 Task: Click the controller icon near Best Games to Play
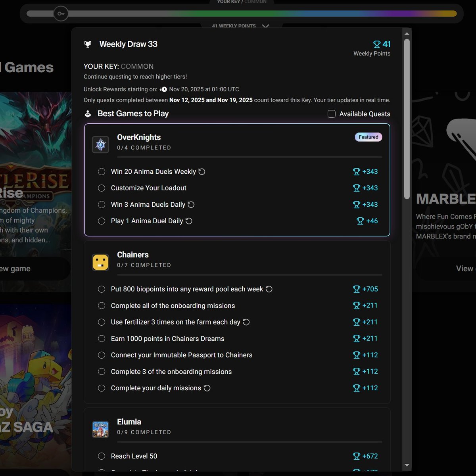pos(88,113)
